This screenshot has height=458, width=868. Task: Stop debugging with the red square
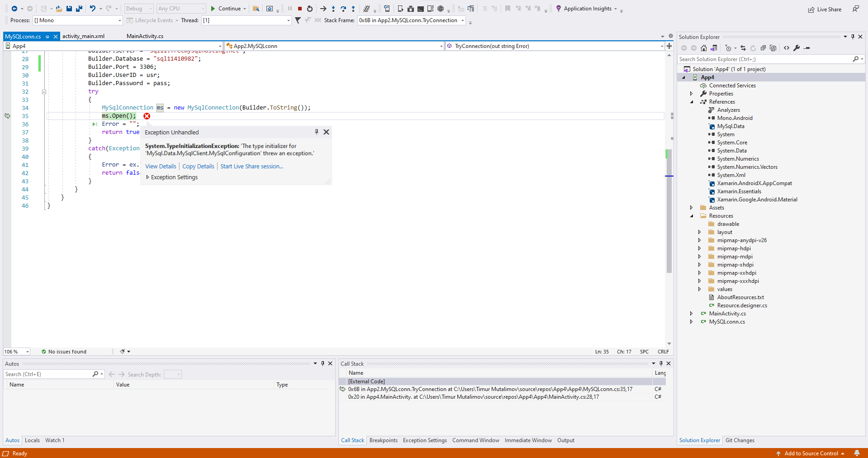pyautogui.click(x=300, y=9)
